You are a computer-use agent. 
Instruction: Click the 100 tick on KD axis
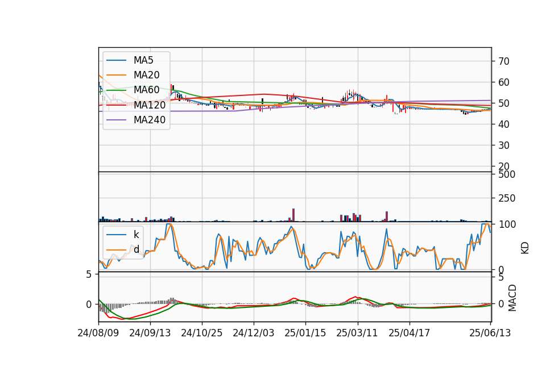coord(507,224)
